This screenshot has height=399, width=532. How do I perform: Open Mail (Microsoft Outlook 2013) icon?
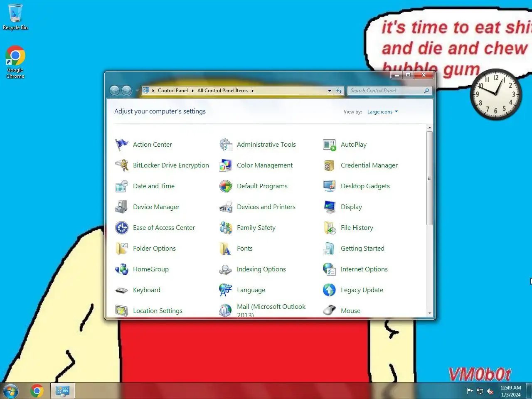(225, 310)
